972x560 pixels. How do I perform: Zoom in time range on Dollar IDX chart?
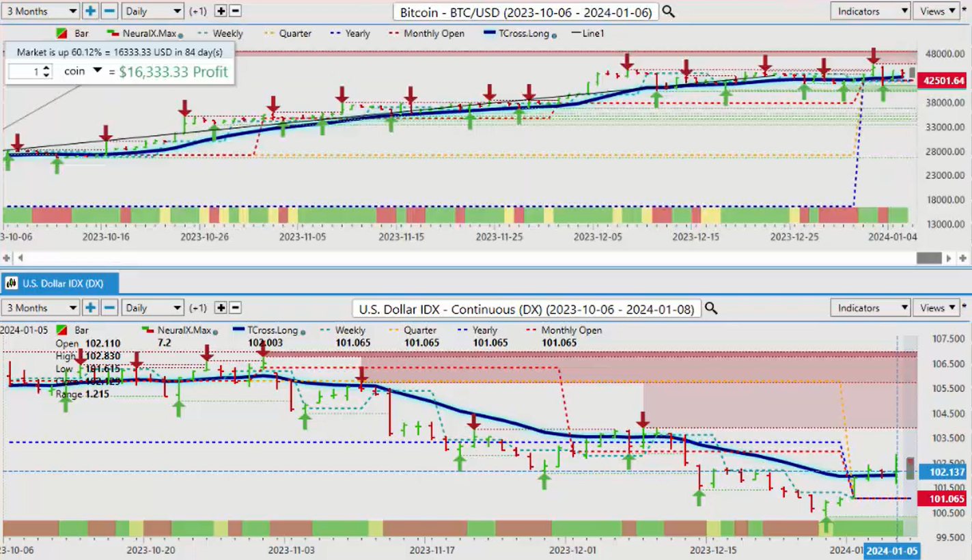(91, 308)
